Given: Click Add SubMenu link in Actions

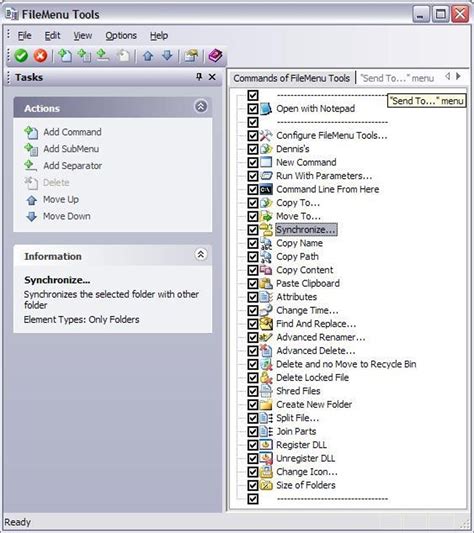Looking at the screenshot, I should point(71,149).
